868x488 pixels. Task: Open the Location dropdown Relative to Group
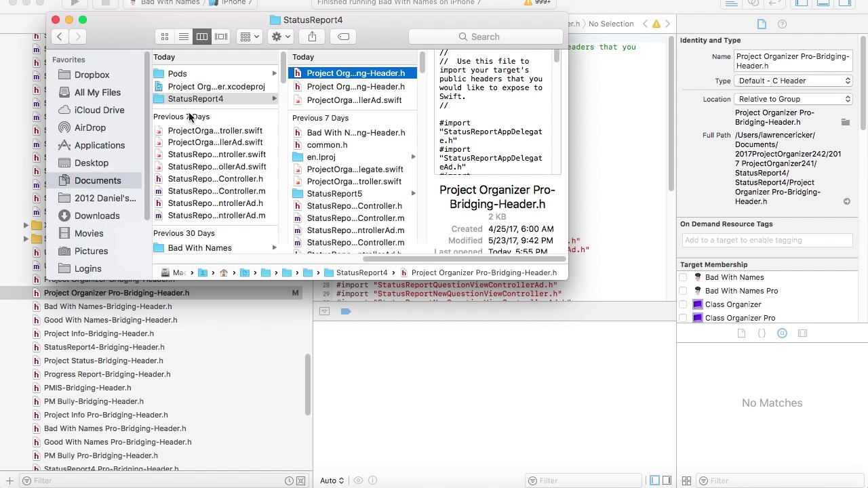(x=793, y=99)
